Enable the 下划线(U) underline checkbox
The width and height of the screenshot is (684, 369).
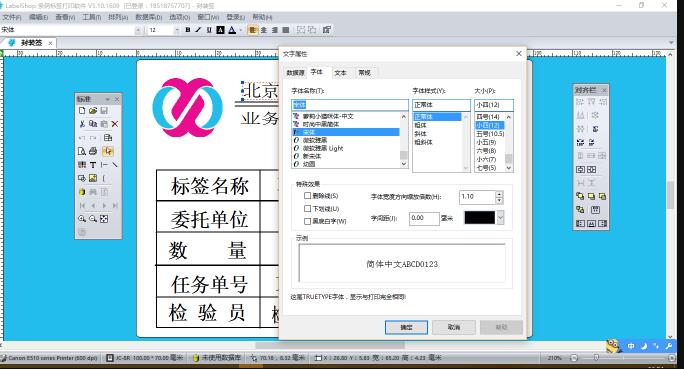click(308, 208)
